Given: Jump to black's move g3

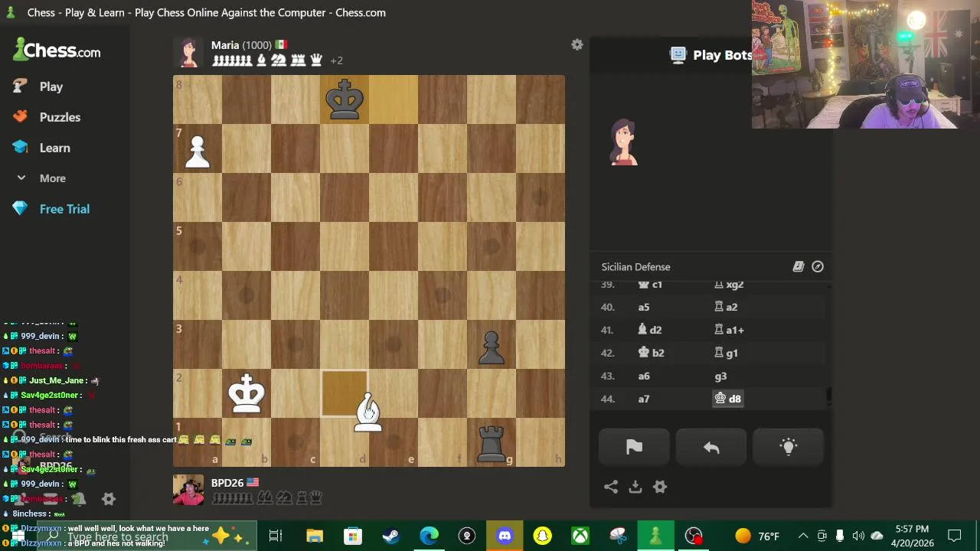Looking at the screenshot, I should (x=720, y=376).
